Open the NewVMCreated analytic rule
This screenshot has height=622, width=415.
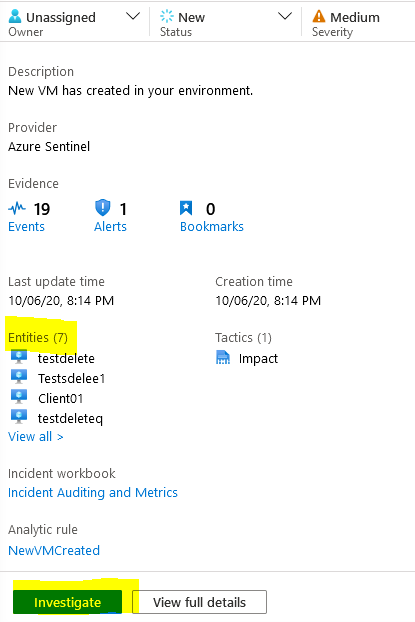[54, 551]
